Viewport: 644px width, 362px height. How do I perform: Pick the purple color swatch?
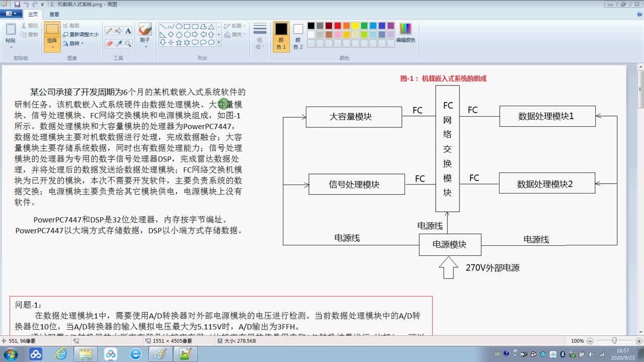[x=391, y=26]
